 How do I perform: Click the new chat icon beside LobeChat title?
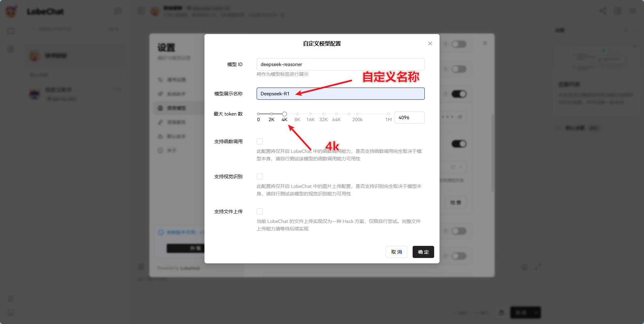point(118,11)
